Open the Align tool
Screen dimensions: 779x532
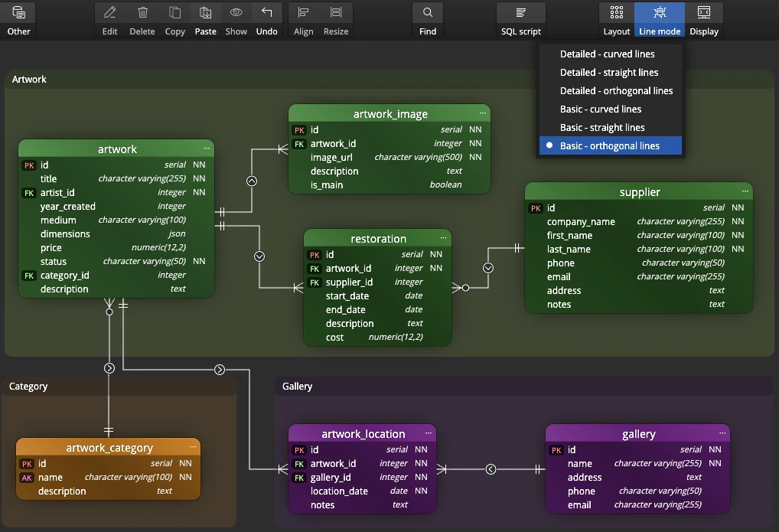click(303, 19)
